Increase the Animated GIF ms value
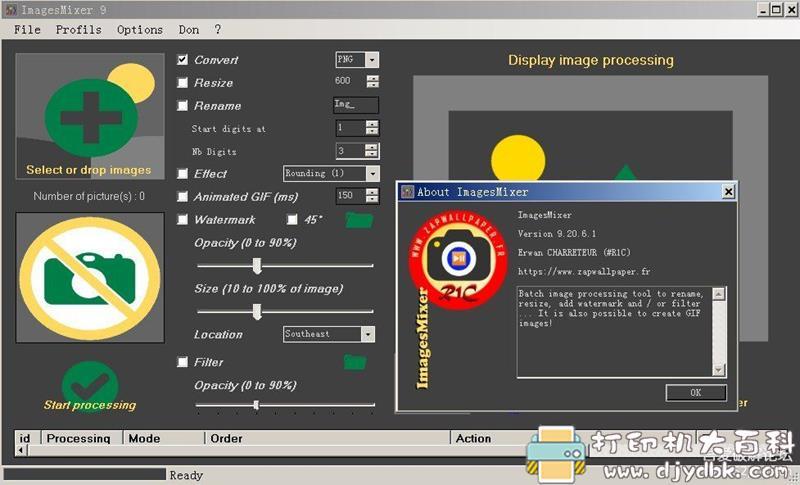The width and height of the screenshot is (800, 485). (372, 192)
